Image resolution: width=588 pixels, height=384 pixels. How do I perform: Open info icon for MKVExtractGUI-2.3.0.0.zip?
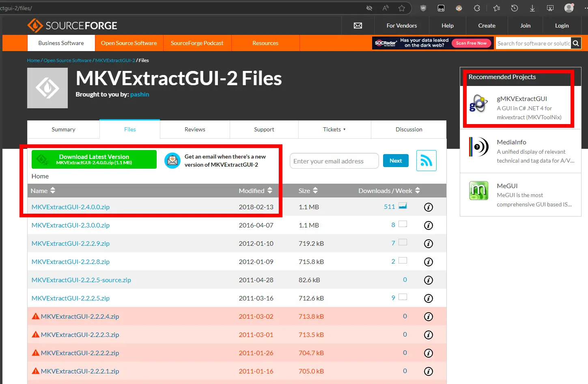pyautogui.click(x=429, y=225)
